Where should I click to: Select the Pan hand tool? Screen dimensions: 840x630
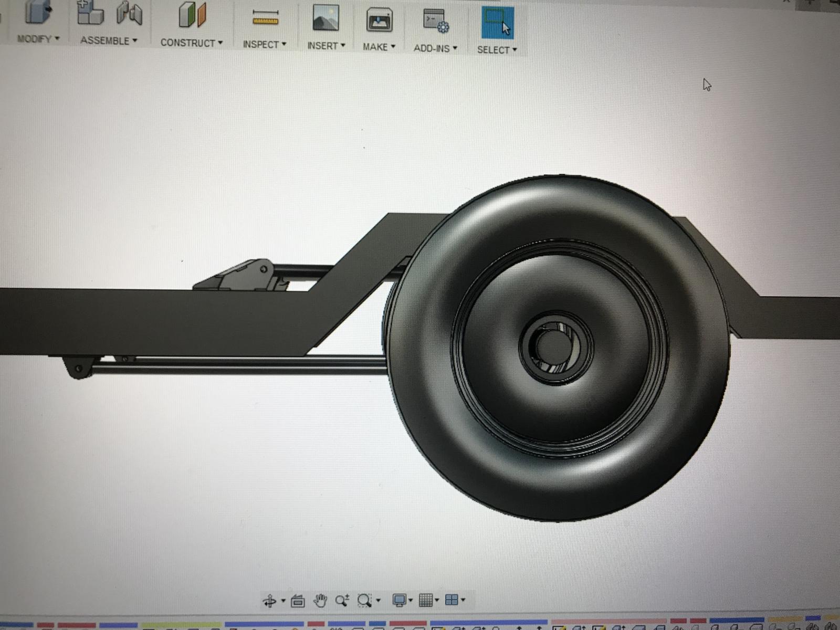point(320,600)
